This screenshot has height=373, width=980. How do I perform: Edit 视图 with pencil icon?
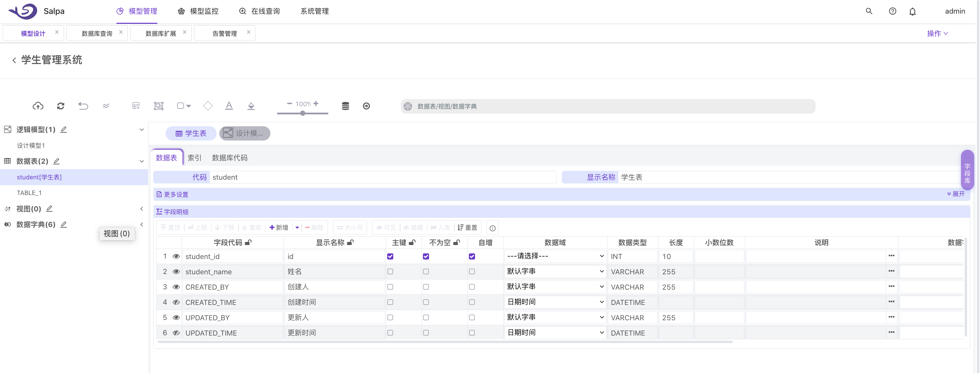click(49, 209)
